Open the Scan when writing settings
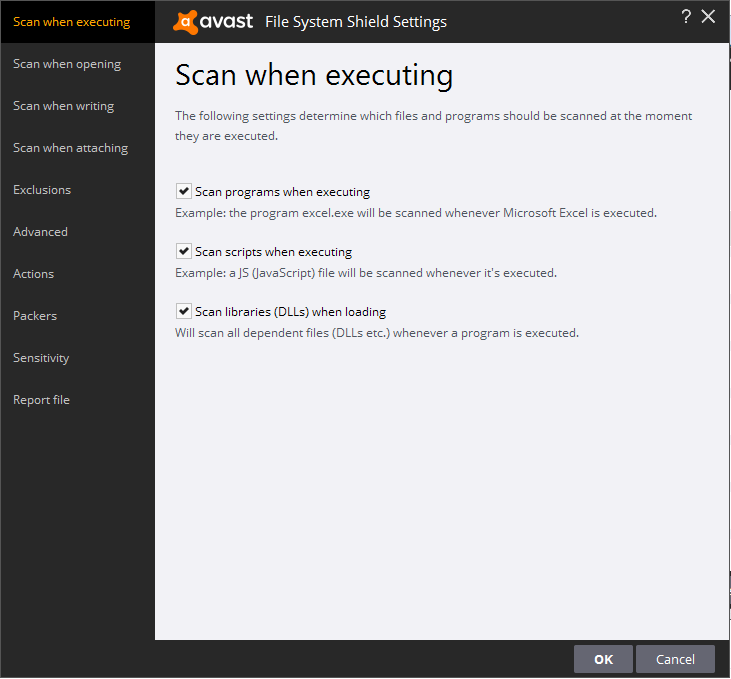731x679 pixels. 63,106
